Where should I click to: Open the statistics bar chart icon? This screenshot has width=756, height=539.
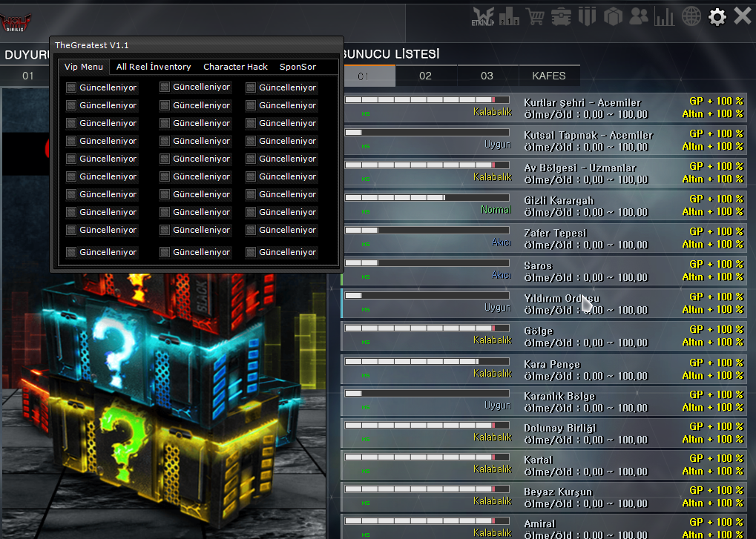pyautogui.click(x=665, y=16)
